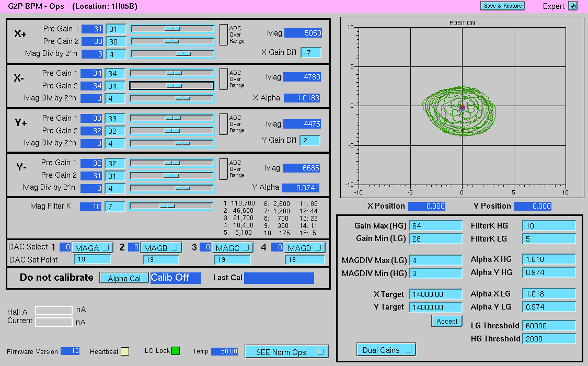This screenshot has width=588, height=366.
Task: Click the DAC 4 Set Point field
Action: pyautogui.click(x=305, y=260)
